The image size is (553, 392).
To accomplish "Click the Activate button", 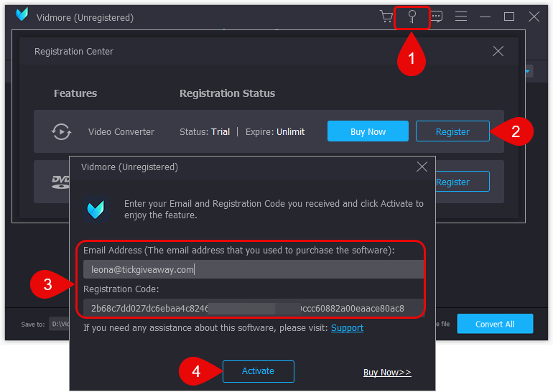I will click(x=258, y=371).
